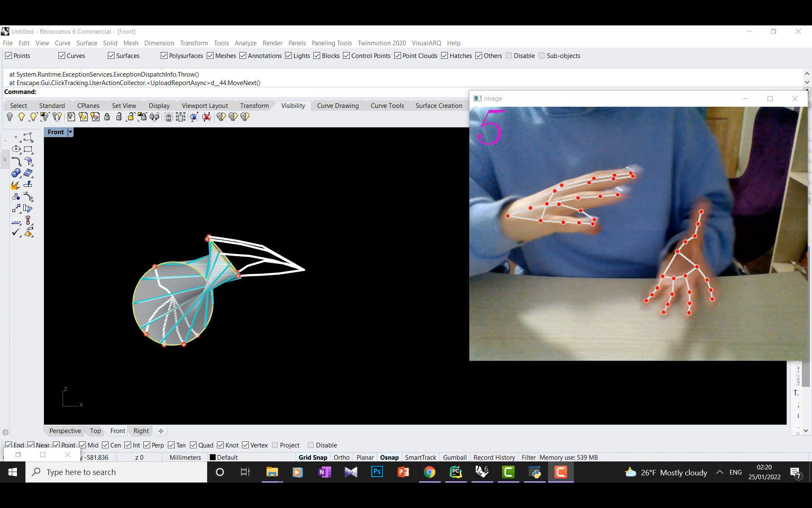Click the Show objects yellow lightbulb icon
This screenshot has height=508, width=812.
pos(21,117)
